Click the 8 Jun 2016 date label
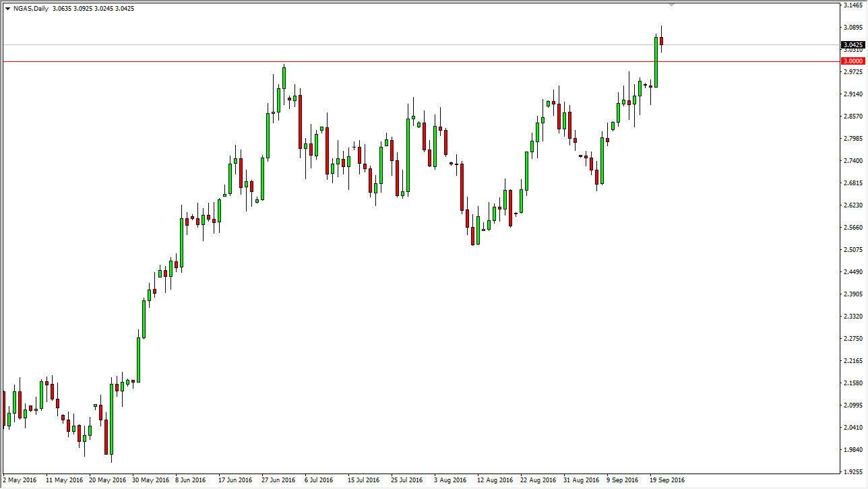The width and height of the screenshot is (868, 489). tap(191, 480)
